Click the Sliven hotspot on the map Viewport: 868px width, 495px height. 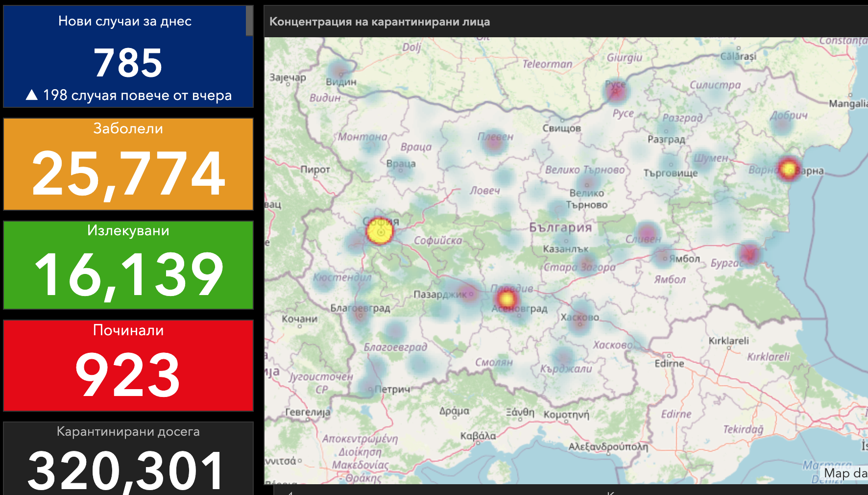648,233
